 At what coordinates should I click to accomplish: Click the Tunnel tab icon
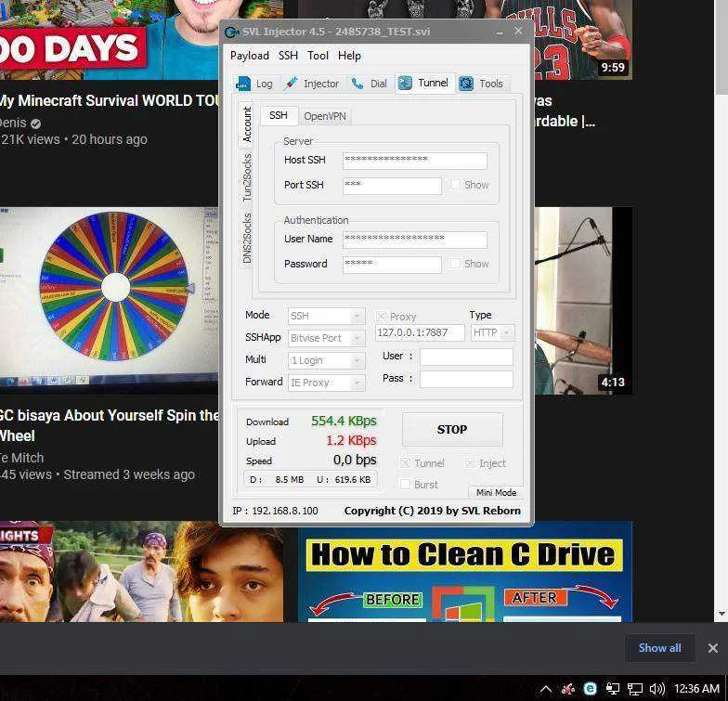click(x=405, y=84)
